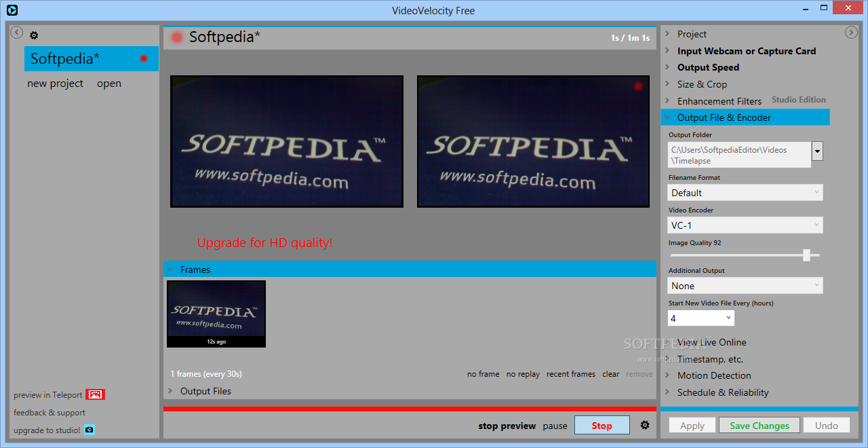Expand Input Webcam or Capture Card section
The image size is (868, 448).
click(747, 51)
